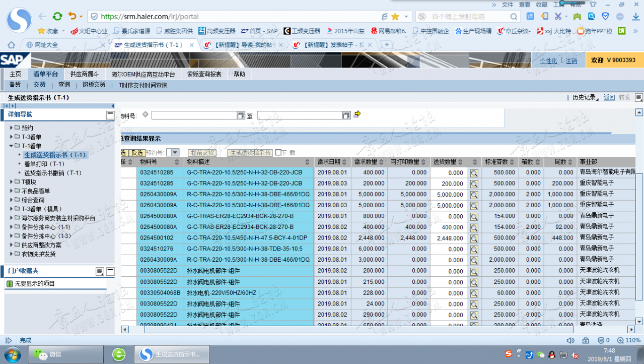The image size is (644, 364).
Task: Click the vertical scrollbar down arrow
Action: [639, 321]
